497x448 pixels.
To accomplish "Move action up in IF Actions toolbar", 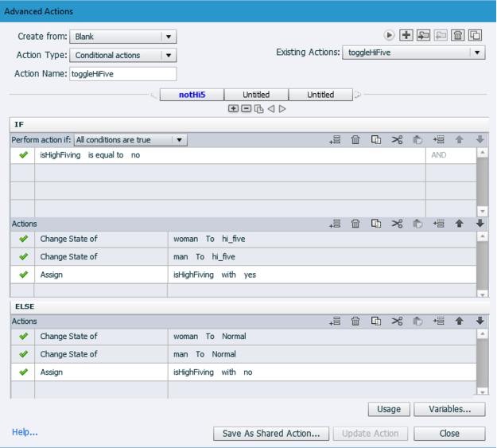I will (x=460, y=224).
